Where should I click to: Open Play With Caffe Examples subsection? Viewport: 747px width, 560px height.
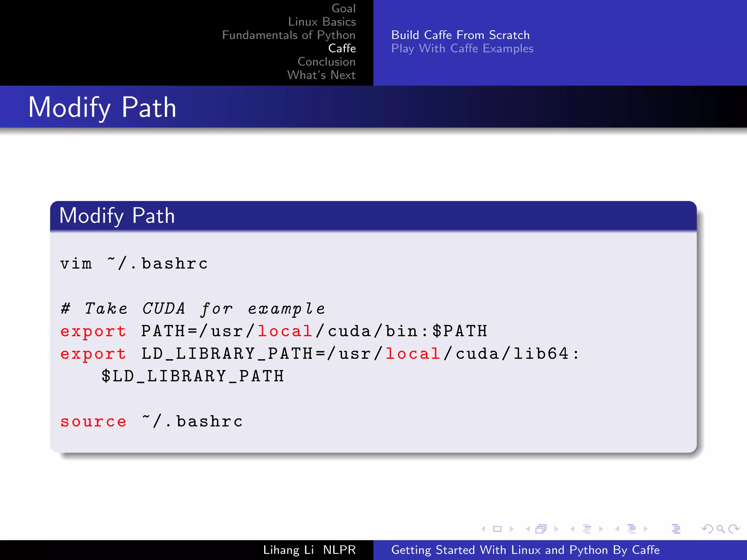(x=462, y=48)
